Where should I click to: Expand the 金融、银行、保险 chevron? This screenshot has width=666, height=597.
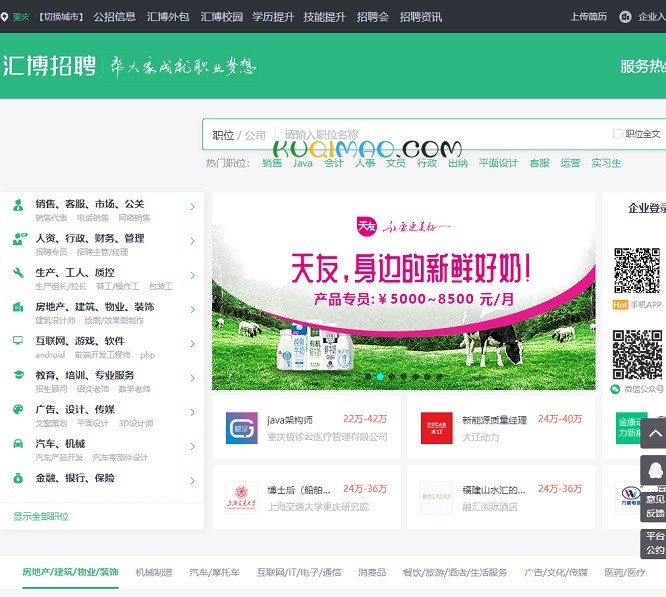pos(192,481)
